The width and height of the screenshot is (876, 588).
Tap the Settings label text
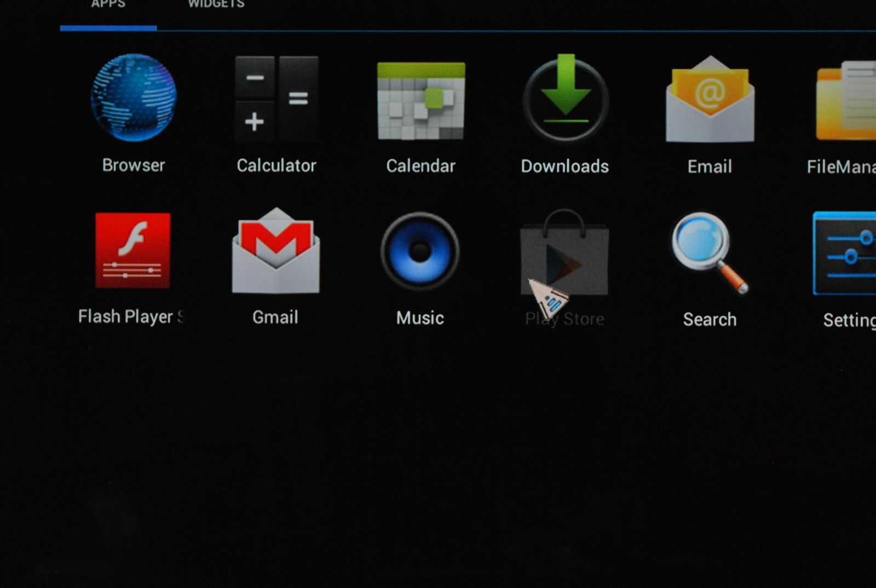[x=849, y=320]
